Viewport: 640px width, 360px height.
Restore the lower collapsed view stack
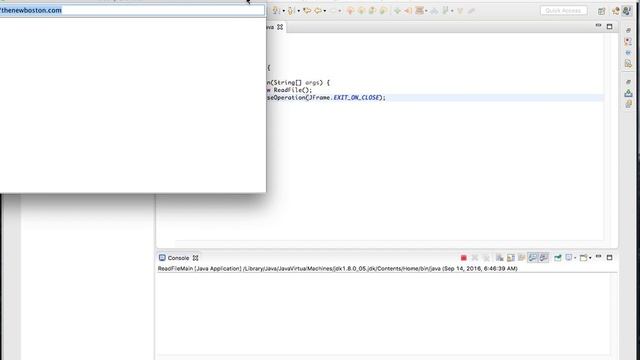pyautogui.click(x=629, y=82)
